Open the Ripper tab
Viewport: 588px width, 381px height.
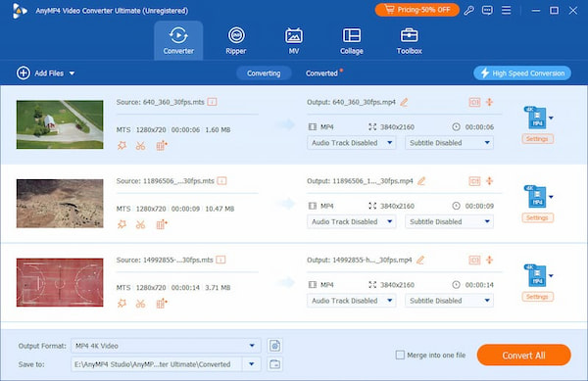point(236,40)
